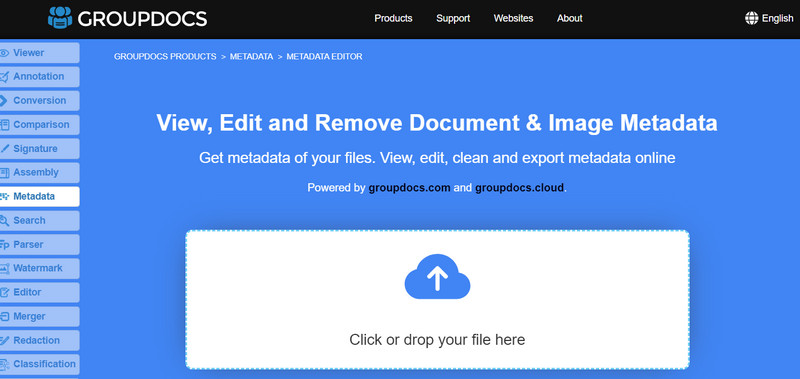Viewport: 800px width, 379px height.
Task: Click the METADATA EDITOR breadcrumb
Action: tap(324, 57)
